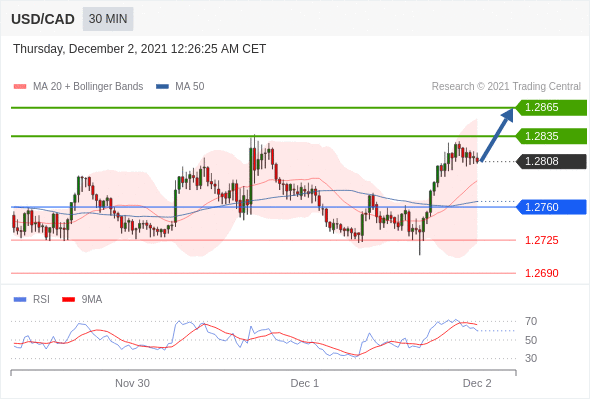The image size is (590, 400).
Task: Select the 1.2760 blue pivot label
Action: tap(551, 207)
